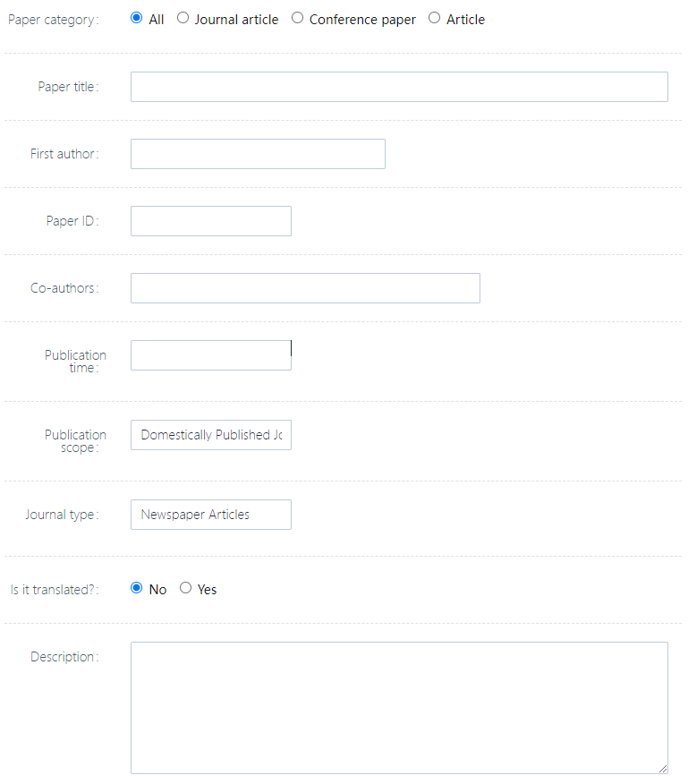The width and height of the screenshot is (688, 784).
Task: Focus the Co-authors input box
Action: (305, 288)
